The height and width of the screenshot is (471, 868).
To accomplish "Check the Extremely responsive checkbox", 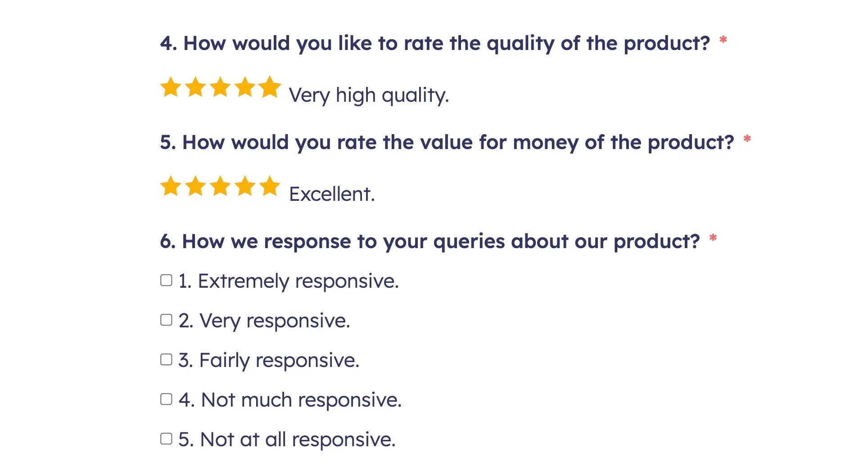I will 167,281.
